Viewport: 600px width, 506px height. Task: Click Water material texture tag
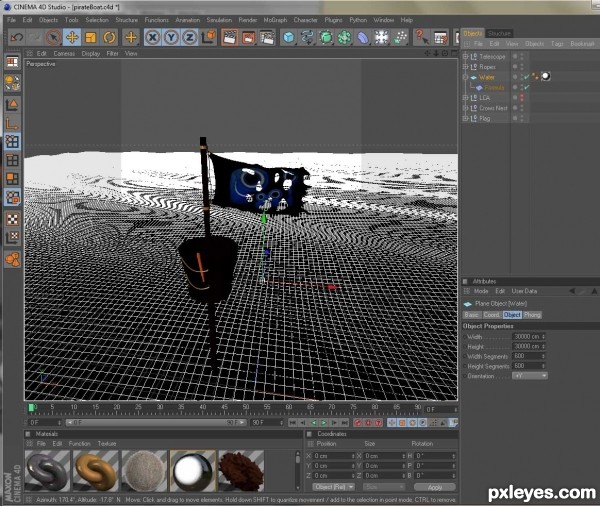[x=546, y=77]
